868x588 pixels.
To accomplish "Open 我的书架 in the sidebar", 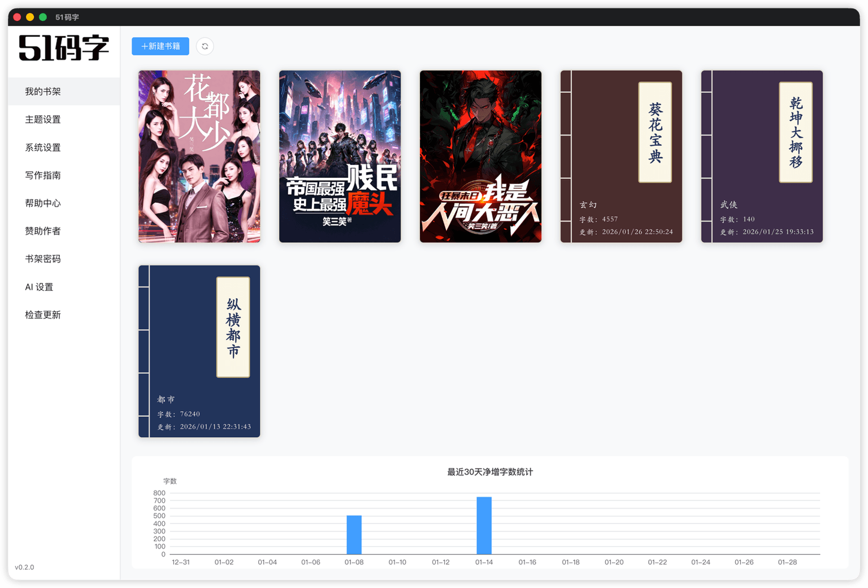I will pos(43,92).
